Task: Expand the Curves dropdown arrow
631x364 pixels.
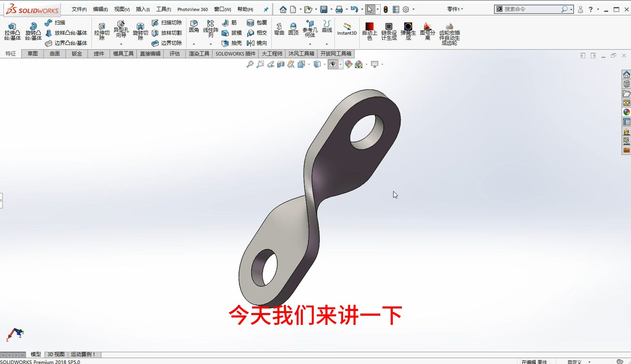Action: point(327,44)
